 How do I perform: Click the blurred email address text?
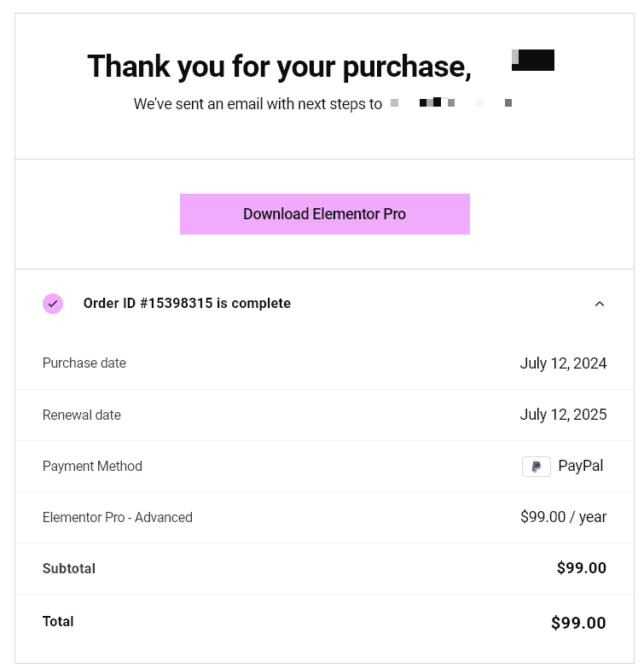451,102
